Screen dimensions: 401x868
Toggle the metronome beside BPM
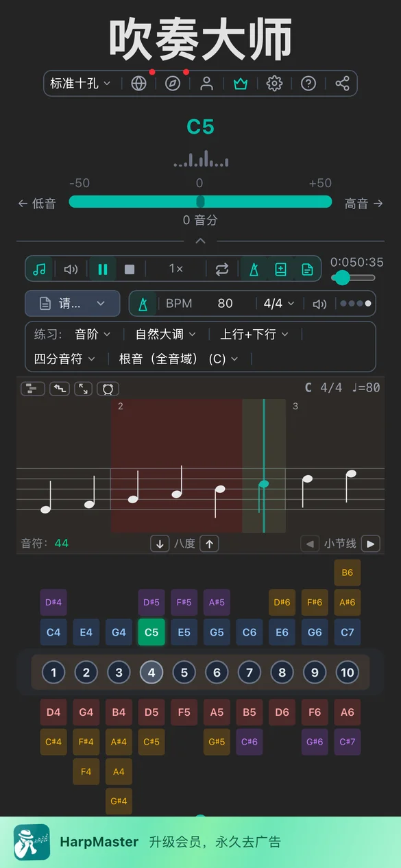(x=143, y=304)
